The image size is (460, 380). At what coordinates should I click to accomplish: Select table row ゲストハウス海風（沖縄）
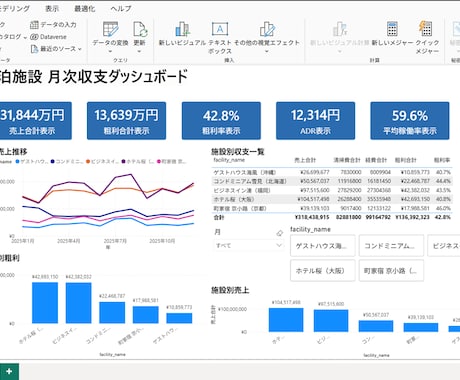(x=332, y=172)
